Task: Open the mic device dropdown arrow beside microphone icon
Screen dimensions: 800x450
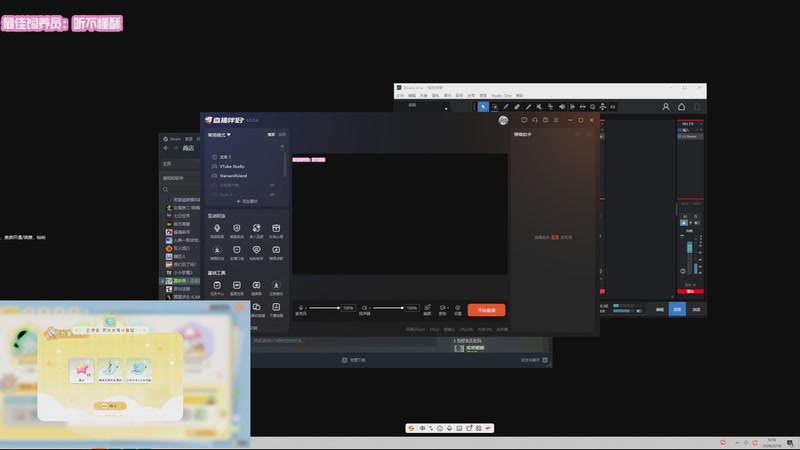Action: (x=306, y=308)
